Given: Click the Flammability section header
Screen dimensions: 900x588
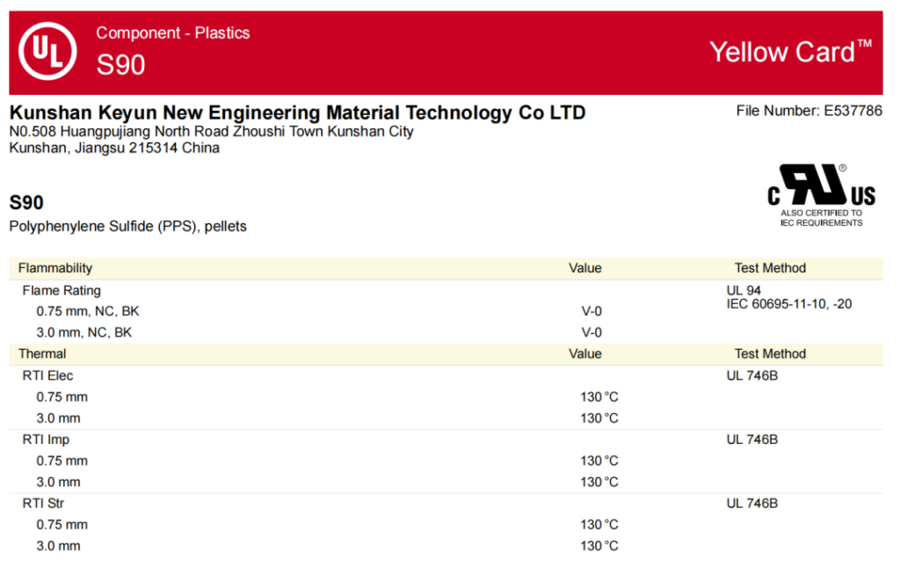Looking at the screenshot, I should pos(54,268).
